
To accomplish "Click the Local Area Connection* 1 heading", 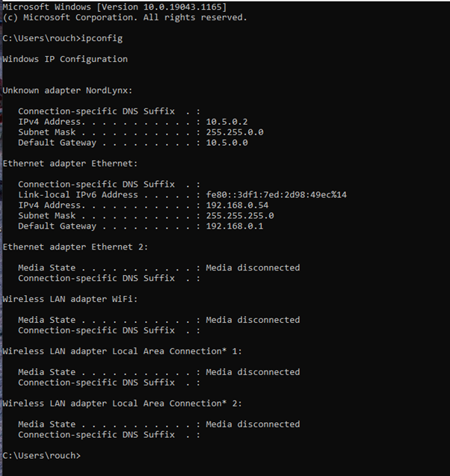I will [122, 351].
